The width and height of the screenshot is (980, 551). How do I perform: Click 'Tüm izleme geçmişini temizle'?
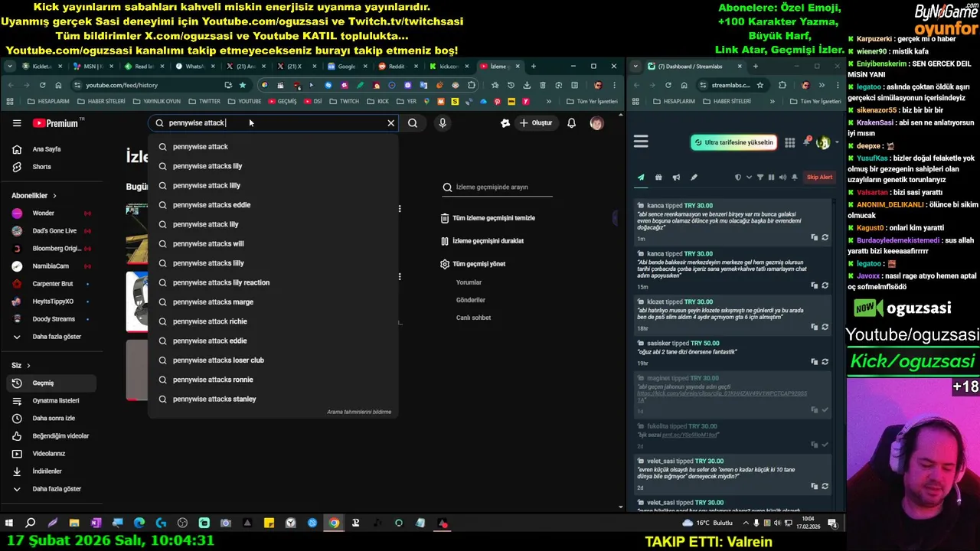tap(488, 218)
